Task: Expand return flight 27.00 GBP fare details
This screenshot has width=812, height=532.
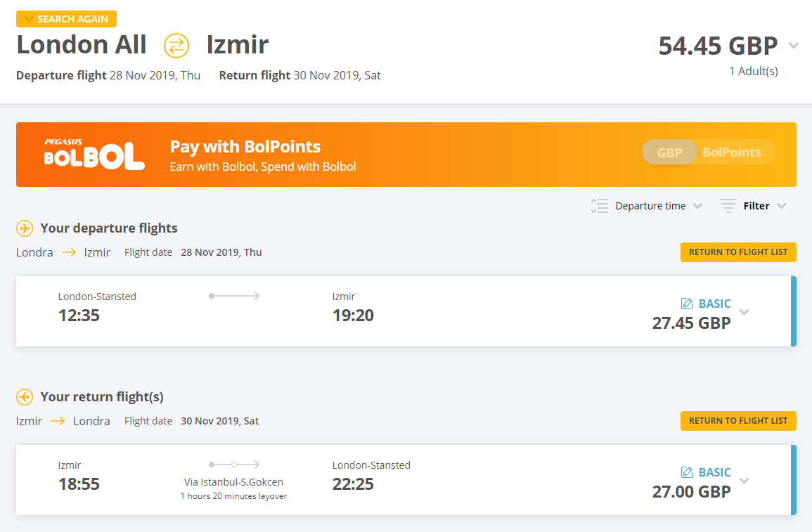Action: [745, 481]
